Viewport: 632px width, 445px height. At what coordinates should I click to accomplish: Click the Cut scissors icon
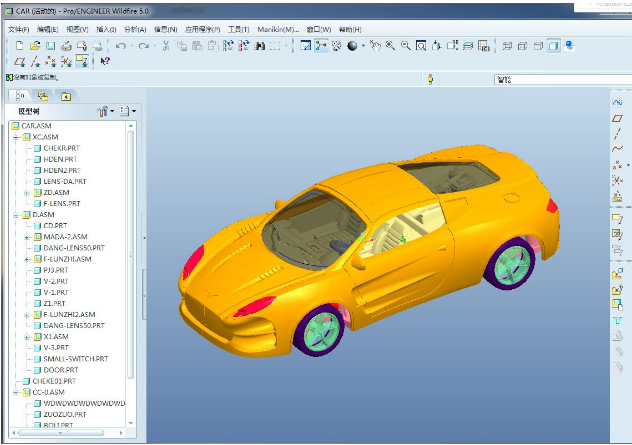[166, 46]
